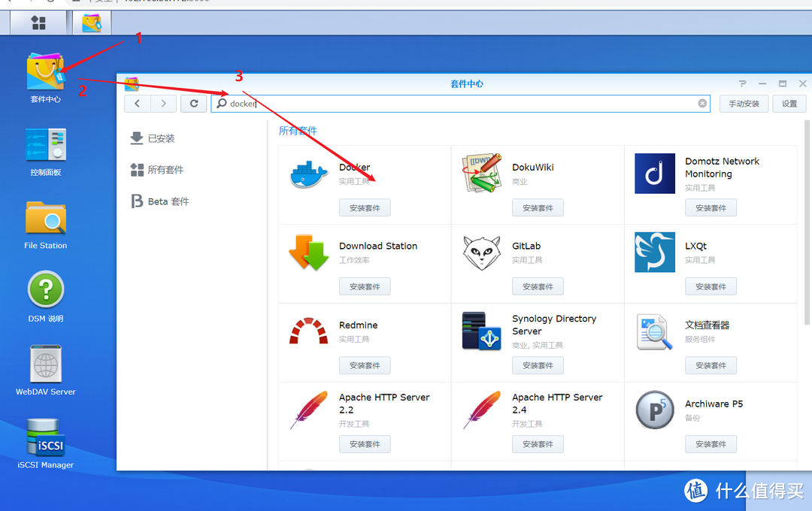Open the LXQt package title

695,246
